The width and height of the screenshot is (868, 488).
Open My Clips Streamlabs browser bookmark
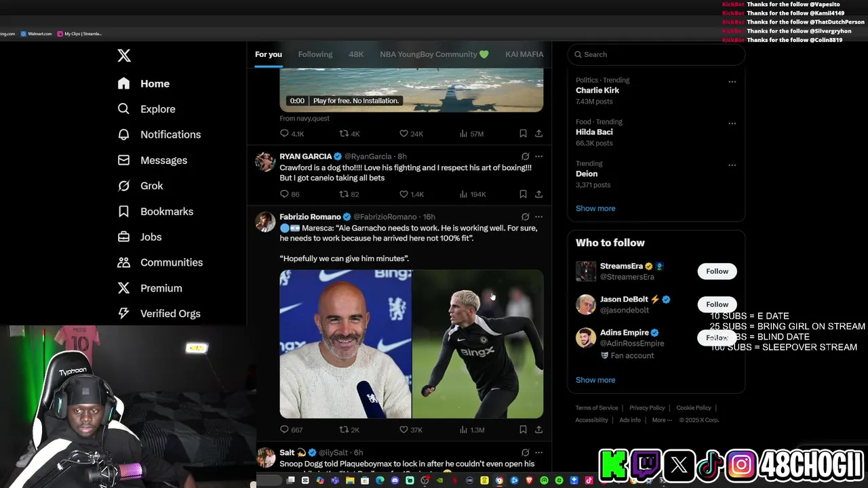[79, 34]
